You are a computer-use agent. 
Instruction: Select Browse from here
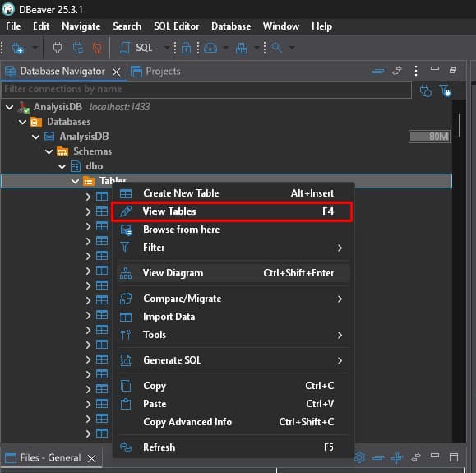point(233,230)
